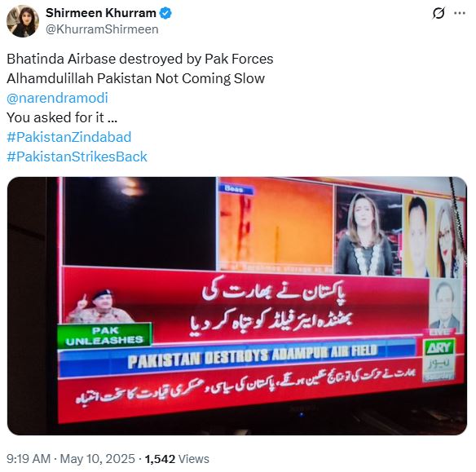Viewport: 476px width, 472px height.
Task: Click the blue ADAMPUR AIR FIELD banner
Action: 237,360
